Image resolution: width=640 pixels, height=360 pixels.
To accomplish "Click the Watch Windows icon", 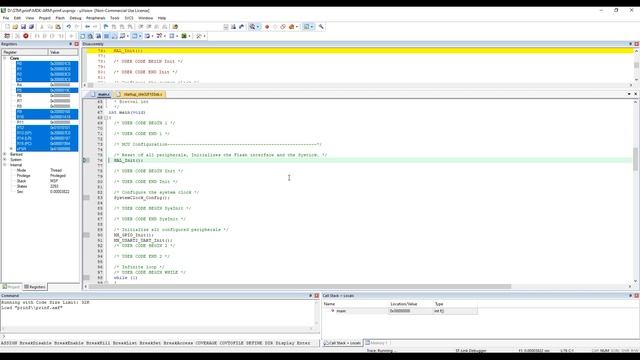I will pyautogui.click(x=122, y=36).
